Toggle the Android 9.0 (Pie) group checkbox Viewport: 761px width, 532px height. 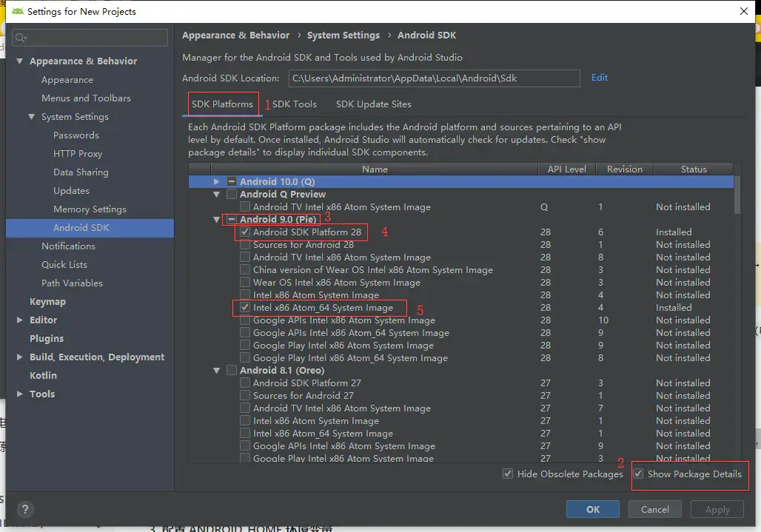click(232, 219)
